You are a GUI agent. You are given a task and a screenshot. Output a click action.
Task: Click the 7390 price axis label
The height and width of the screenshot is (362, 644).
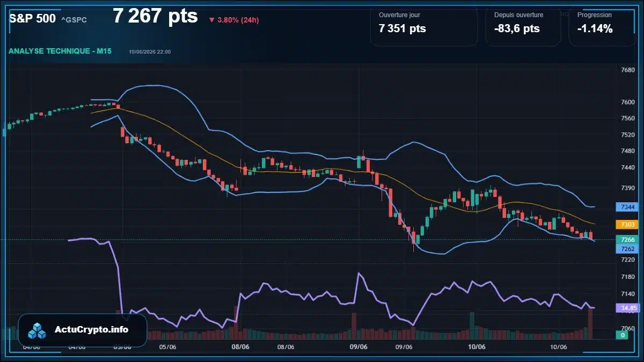tap(627, 188)
